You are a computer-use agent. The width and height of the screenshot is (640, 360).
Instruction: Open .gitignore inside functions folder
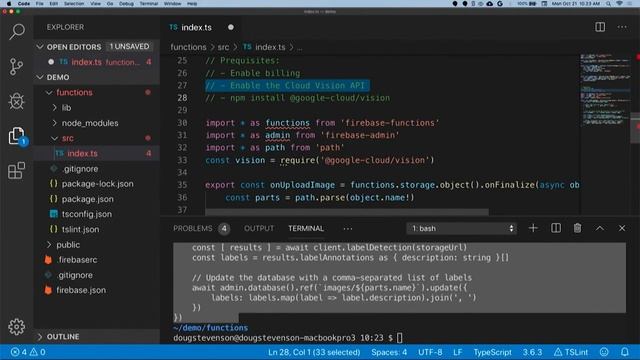click(80, 169)
